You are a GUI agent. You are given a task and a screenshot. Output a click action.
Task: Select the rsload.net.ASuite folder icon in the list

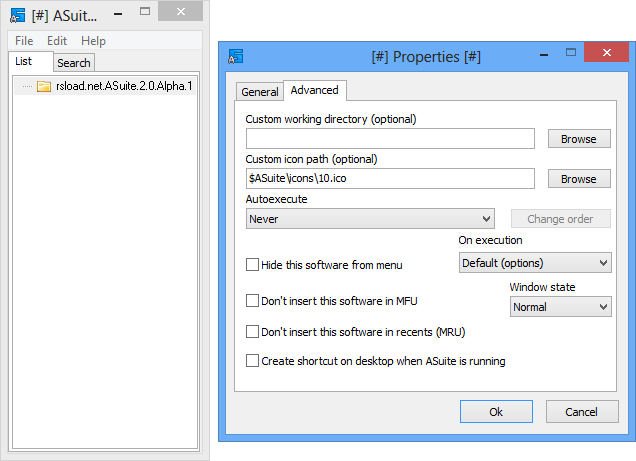tap(44, 86)
